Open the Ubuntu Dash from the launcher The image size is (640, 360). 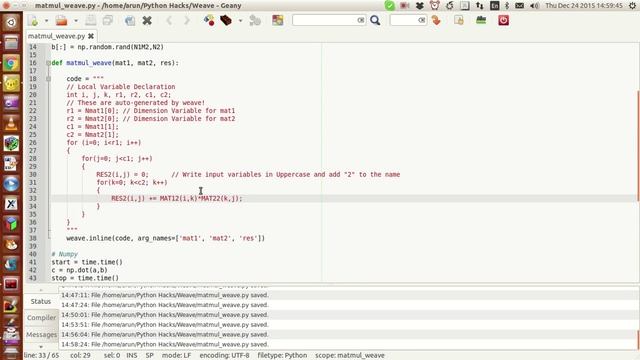tap(11, 22)
